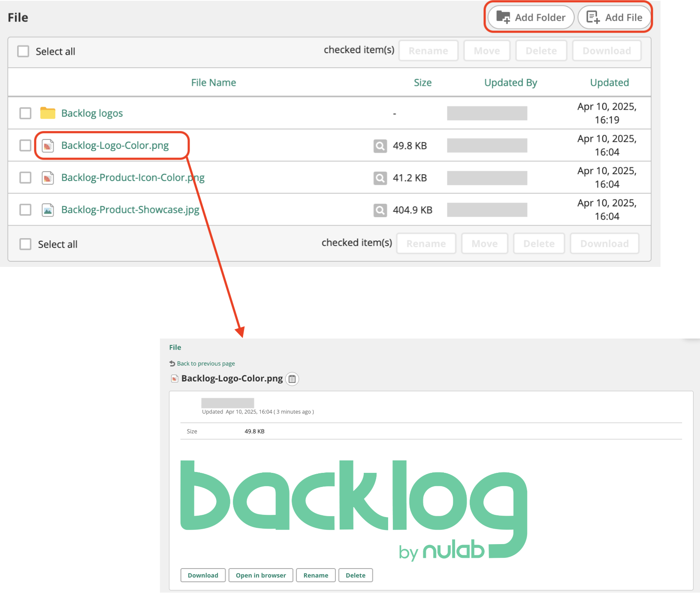Click the bottom Move button

click(485, 244)
